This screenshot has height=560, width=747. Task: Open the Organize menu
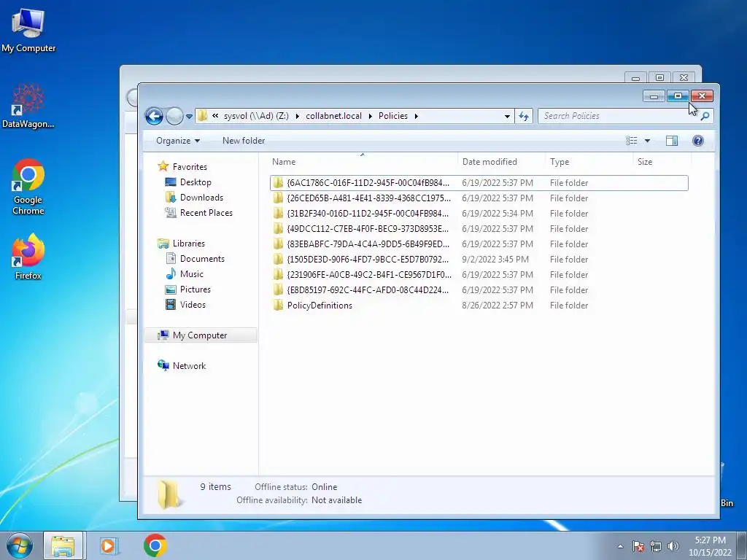point(178,141)
